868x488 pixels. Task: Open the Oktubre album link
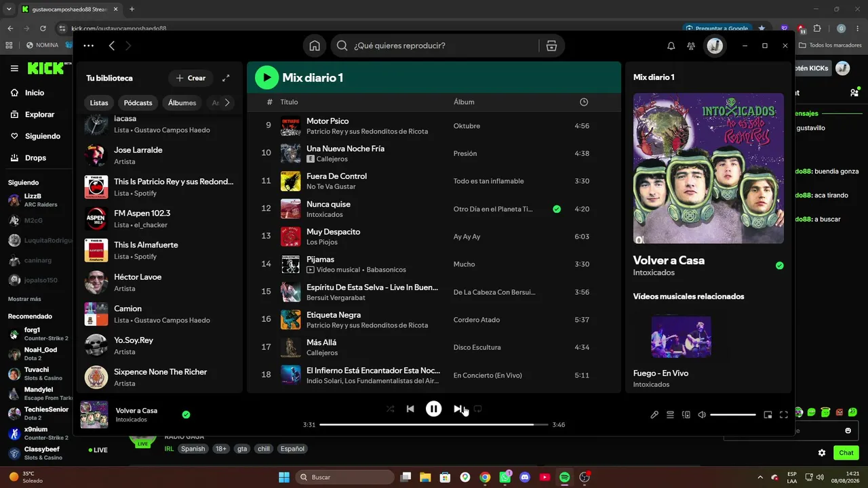click(x=467, y=126)
